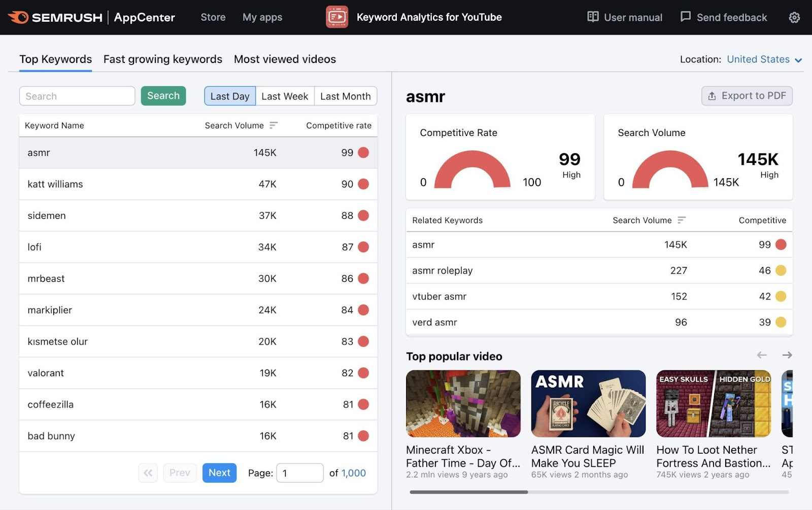Select the bad bunny keyword row

[x=198, y=436]
